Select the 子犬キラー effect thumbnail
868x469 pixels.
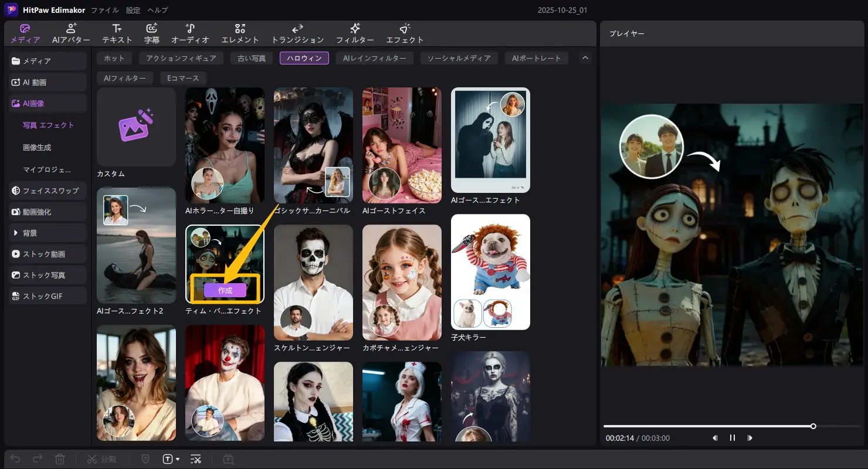[490, 272]
